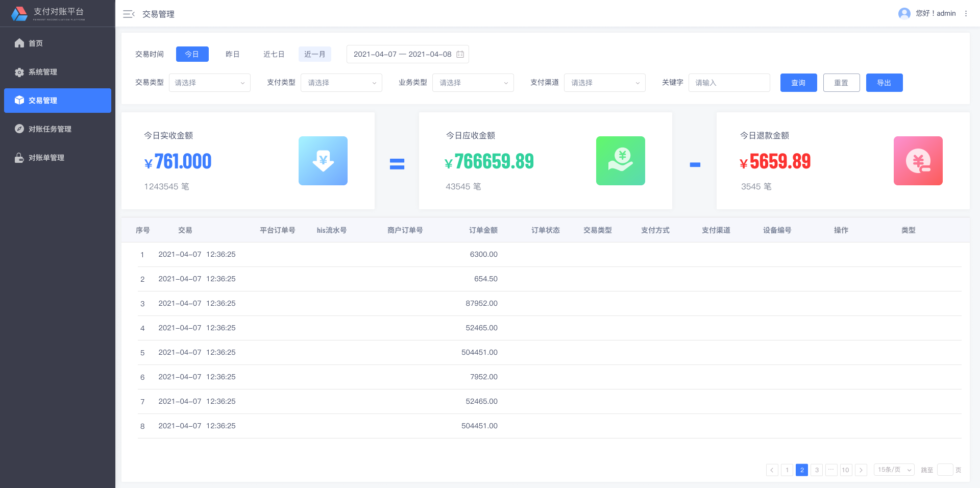
Task: Go to the next page arrow
Action: point(861,470)
